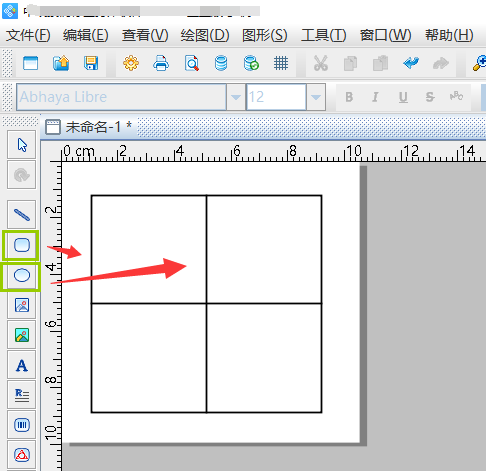Click the zoom in magnifier icon
The height and width of the screenshot is (471, 486).
(x=479, y=63)
